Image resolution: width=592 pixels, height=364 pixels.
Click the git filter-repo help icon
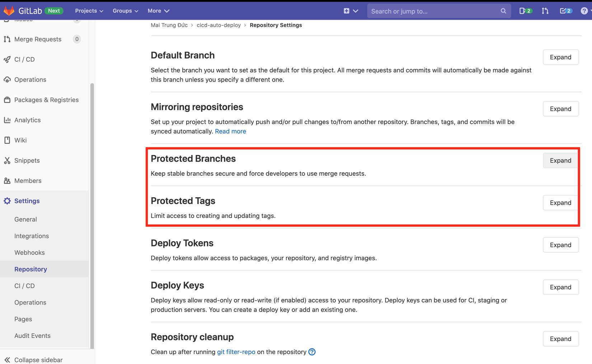tap(312, 352)
